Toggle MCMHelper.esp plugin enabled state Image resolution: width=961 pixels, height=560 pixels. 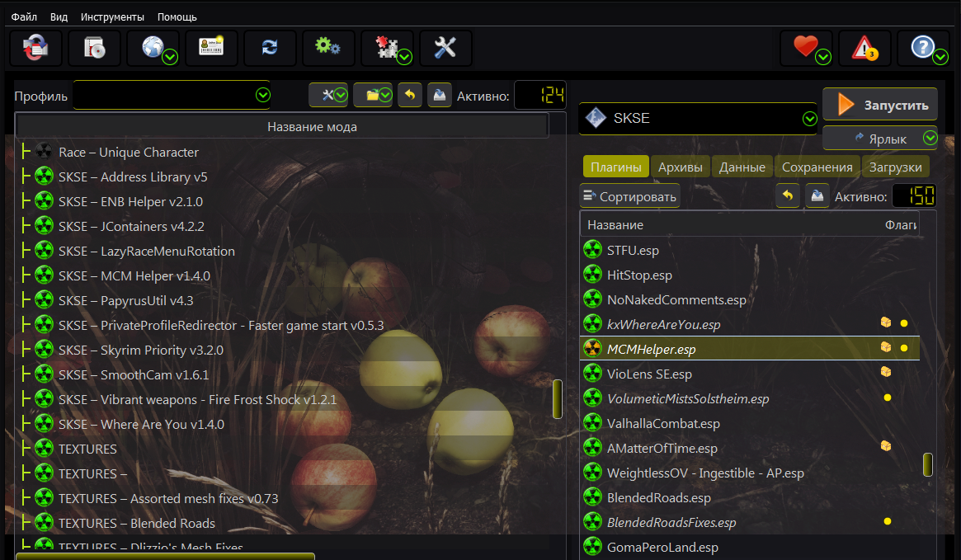click(x=592, y=349)
